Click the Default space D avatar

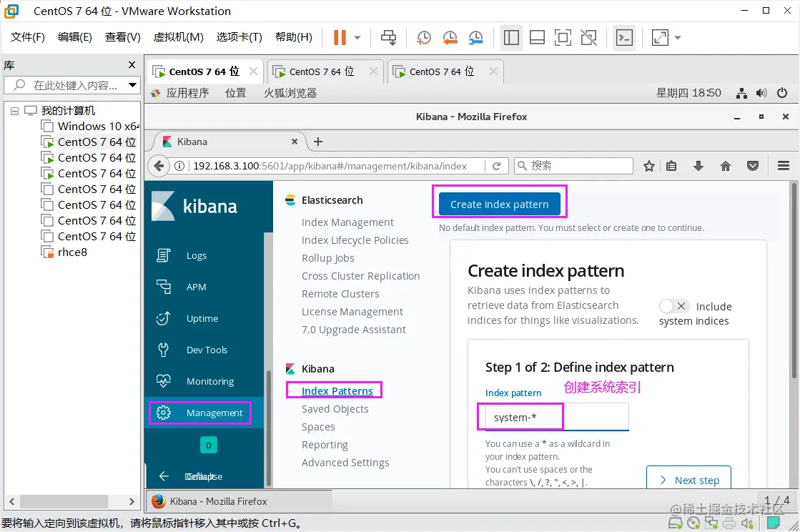[x=209, y=445]
